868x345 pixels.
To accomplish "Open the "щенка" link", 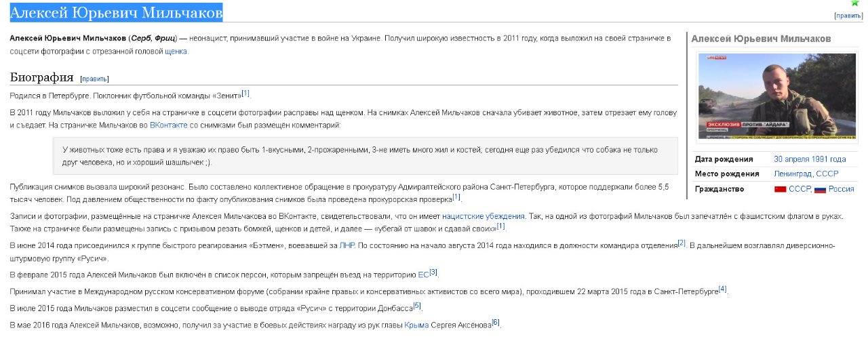I will click(176, 51).
